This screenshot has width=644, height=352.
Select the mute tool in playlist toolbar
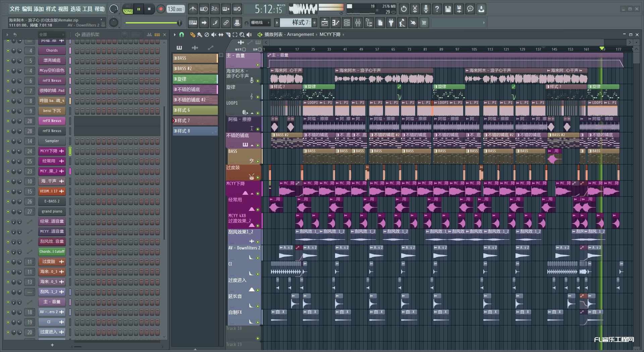(x=214, y=35)
